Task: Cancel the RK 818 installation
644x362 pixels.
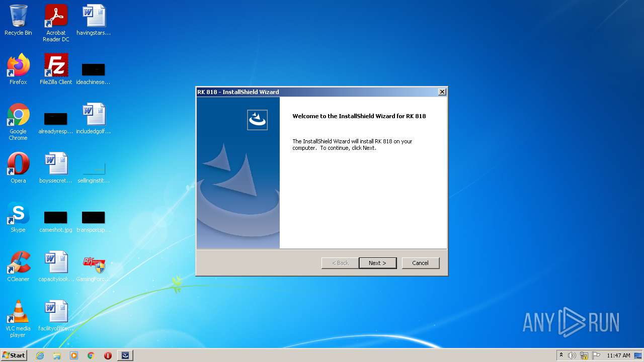Action: (x=421, y=263)
